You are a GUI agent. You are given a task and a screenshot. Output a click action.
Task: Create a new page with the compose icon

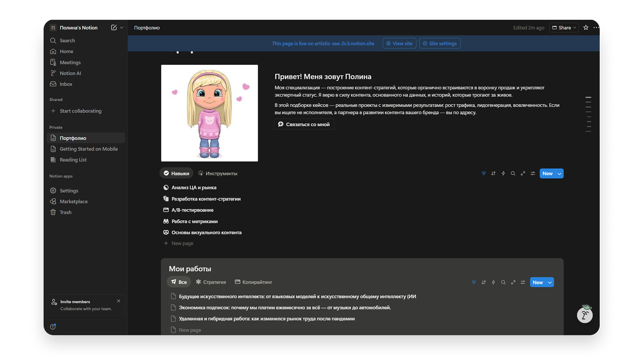pos(114,27)
